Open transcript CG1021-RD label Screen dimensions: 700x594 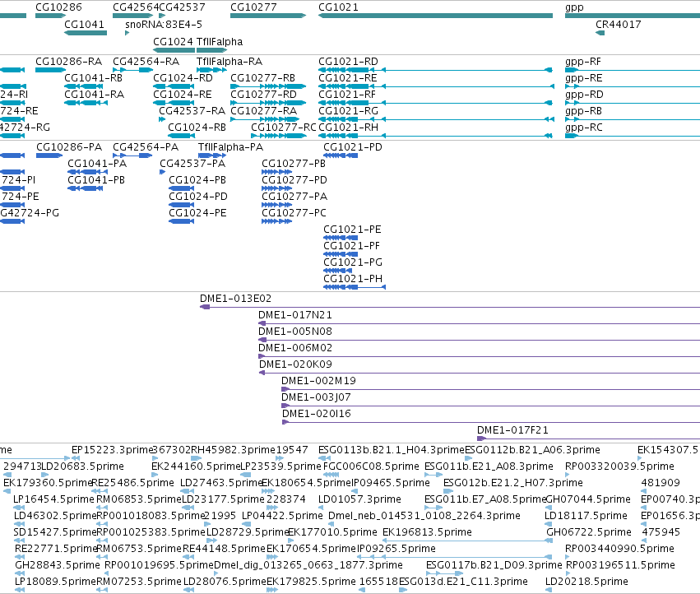(348, 61)
